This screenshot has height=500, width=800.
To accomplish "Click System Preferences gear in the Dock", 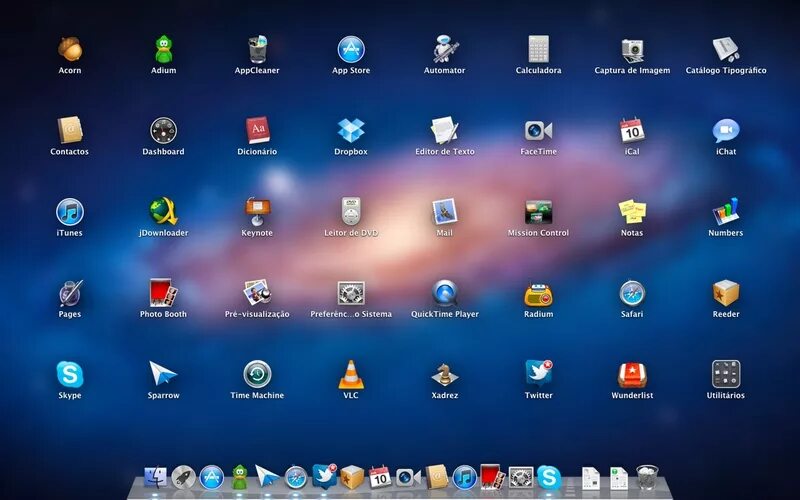I will point(521,478).
